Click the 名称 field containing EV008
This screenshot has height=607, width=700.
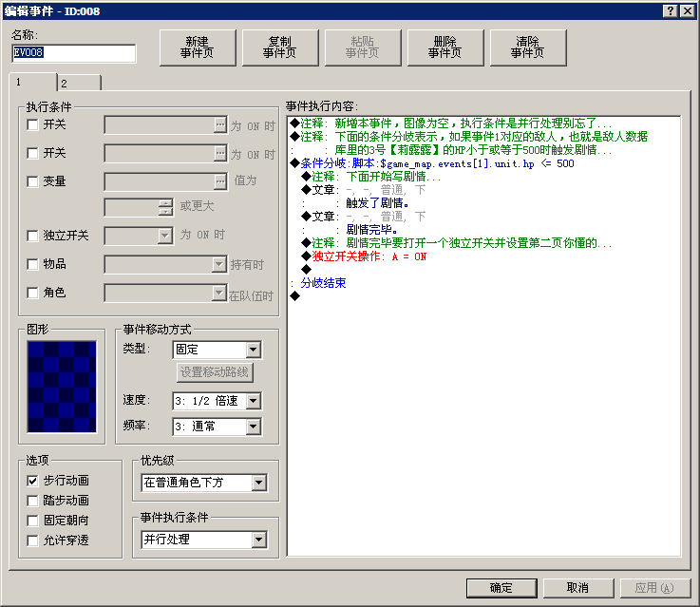click(x=74, y=53)
